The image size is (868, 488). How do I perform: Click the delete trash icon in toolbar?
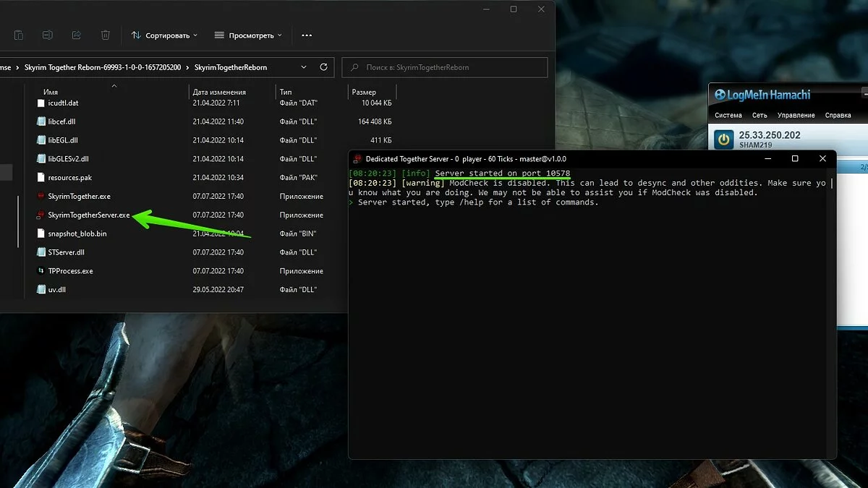(x=106, y=35)
